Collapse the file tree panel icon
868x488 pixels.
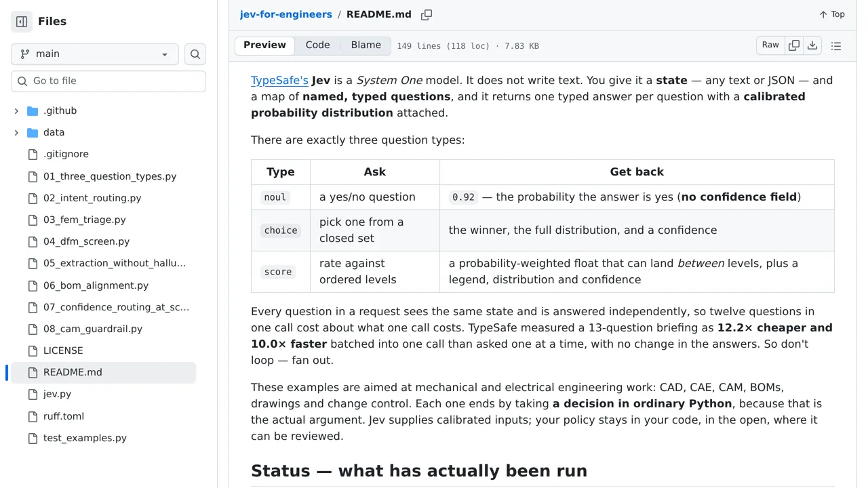(22, 22)
